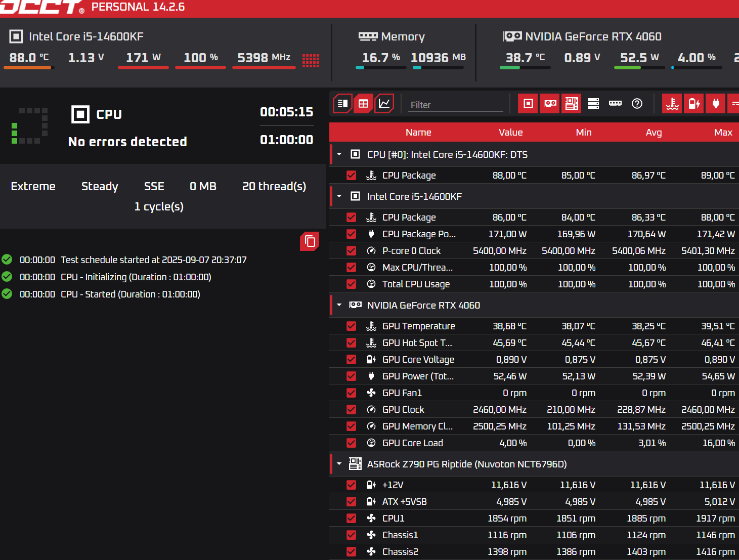Sort sensors by the Value column
The height and width of the screenshot is (560, 739).
pos(511,132)
